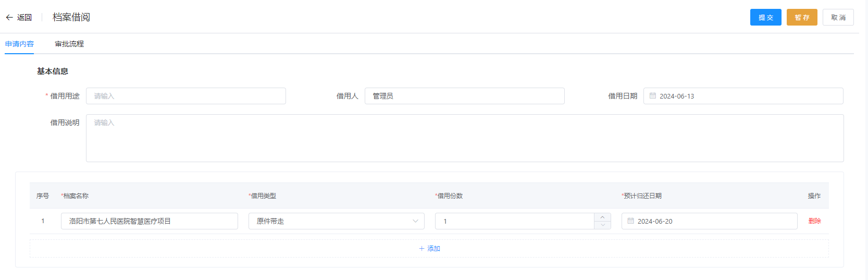Click 添加 to add a row
Screen dimensions: 868x280
(433, 249)
